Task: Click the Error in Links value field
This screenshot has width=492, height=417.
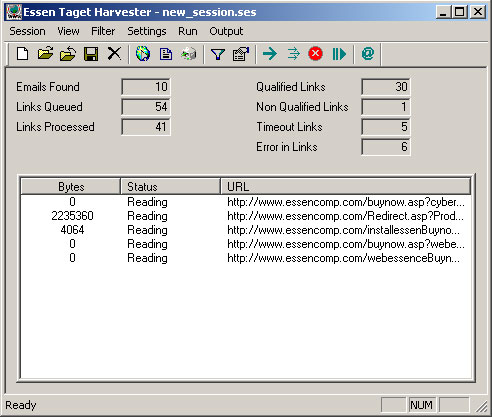Action: tap(386, 147)
